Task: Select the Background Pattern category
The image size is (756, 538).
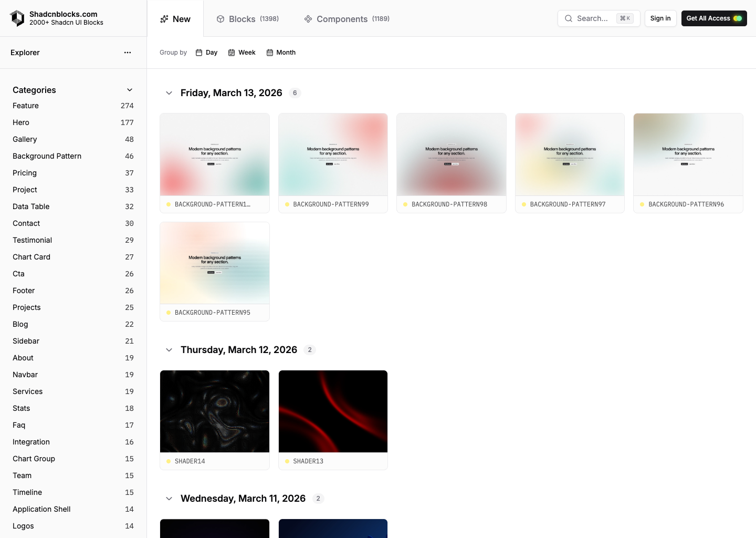Action: tap(47, 156)
